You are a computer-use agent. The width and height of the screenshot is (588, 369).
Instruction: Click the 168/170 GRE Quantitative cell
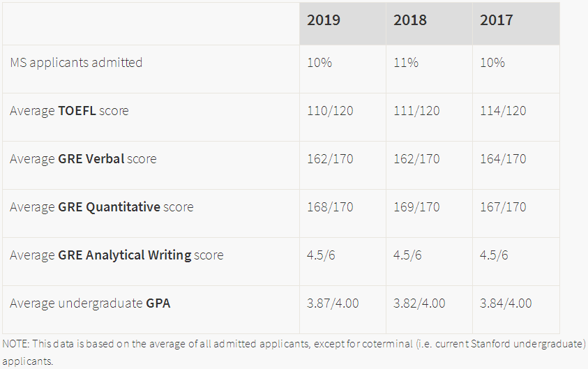coord(330,207)
